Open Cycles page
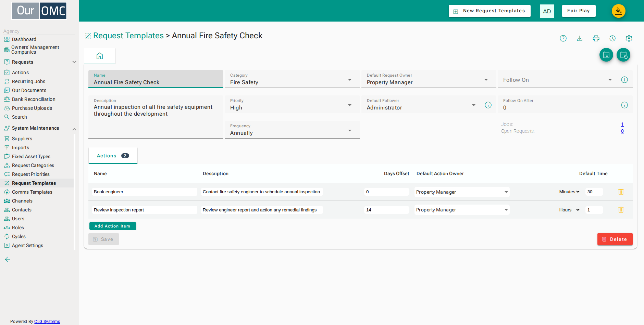 tap(19, 236)
